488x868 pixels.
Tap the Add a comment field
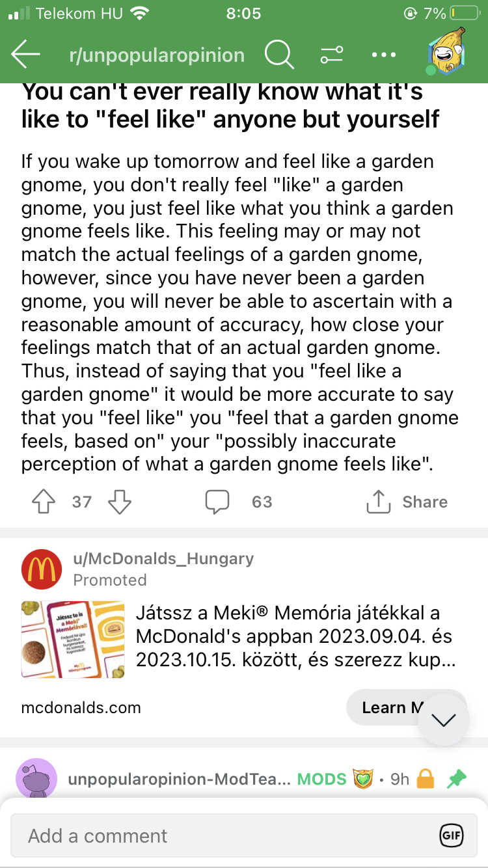(x=221, y=836)
